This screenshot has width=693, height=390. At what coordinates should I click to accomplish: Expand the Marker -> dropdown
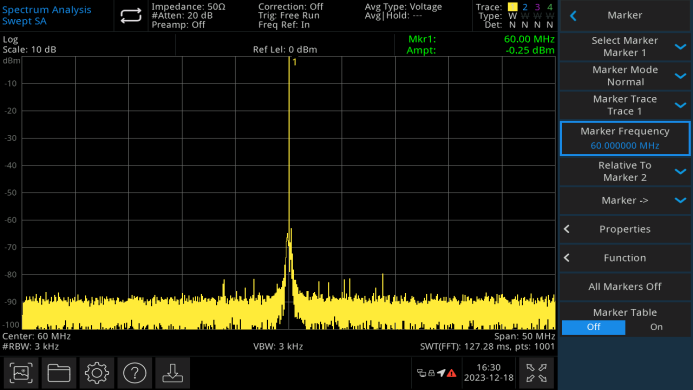[624, 200]
